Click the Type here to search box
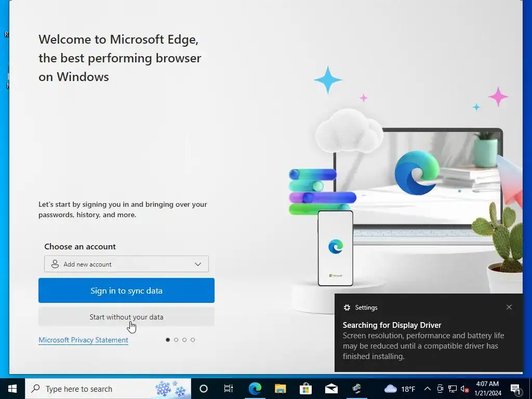Image resolution: width=532 pixels, height=399 pixels. pos(108,389)
